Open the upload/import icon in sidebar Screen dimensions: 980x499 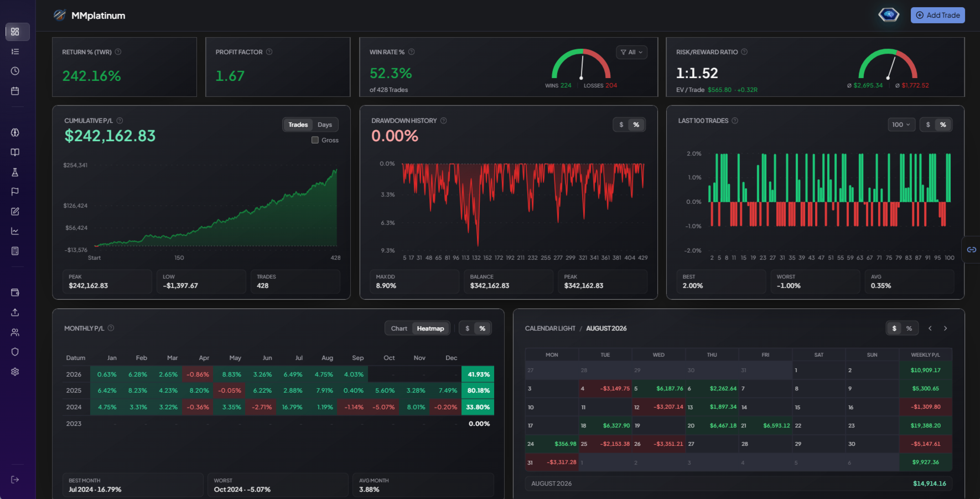15,312
